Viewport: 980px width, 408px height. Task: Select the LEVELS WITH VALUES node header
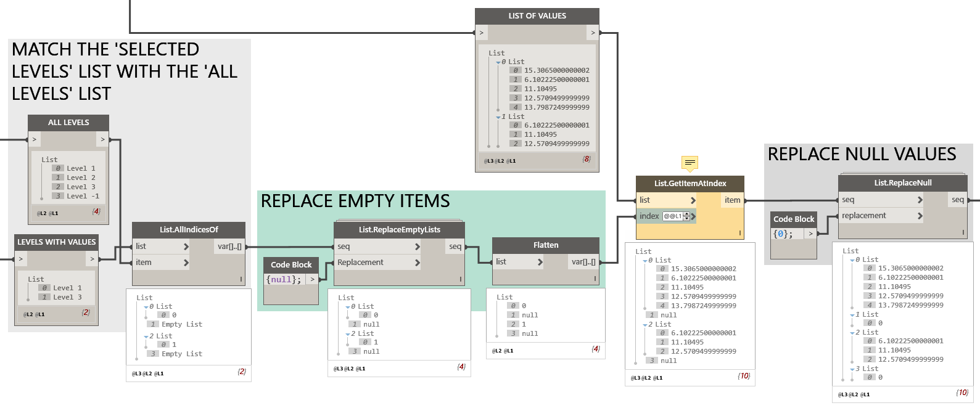click(x=57, y=242)
